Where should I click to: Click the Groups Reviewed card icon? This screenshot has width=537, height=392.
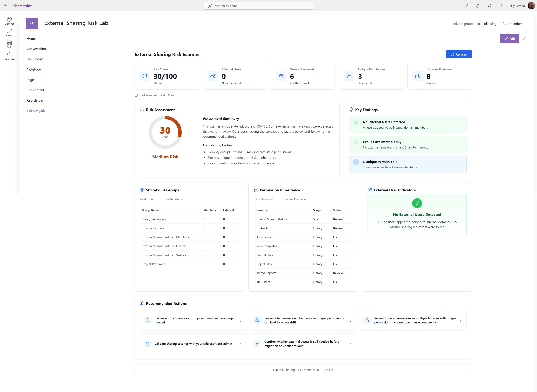coord(281,76)
